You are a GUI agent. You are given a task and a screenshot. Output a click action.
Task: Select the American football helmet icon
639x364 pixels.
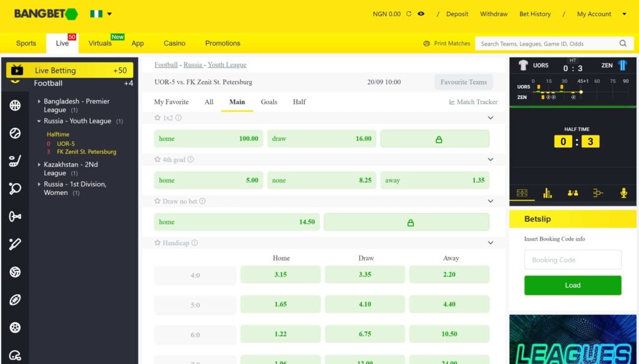click(x=15, y=355)
